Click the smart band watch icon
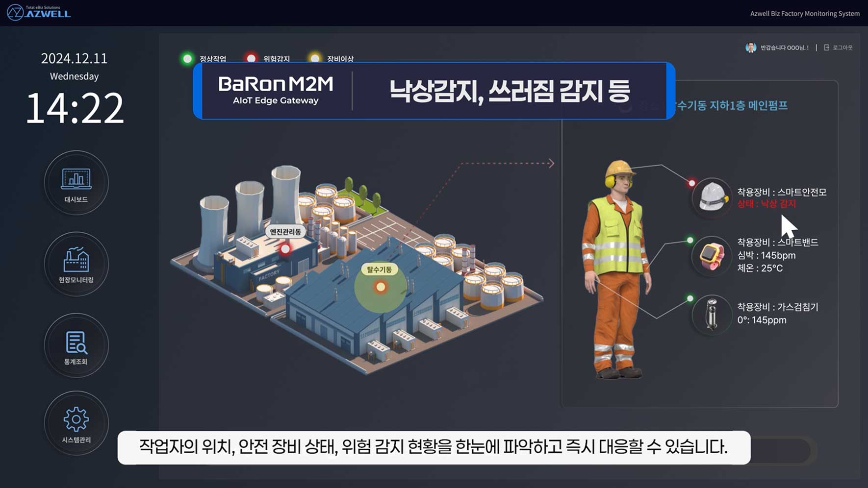 coord(712,256)
